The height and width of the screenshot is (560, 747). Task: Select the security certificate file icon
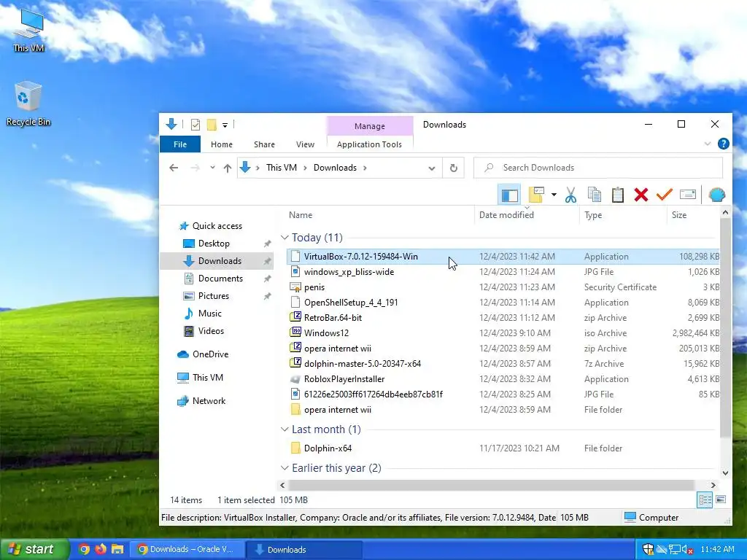point(295,287)
